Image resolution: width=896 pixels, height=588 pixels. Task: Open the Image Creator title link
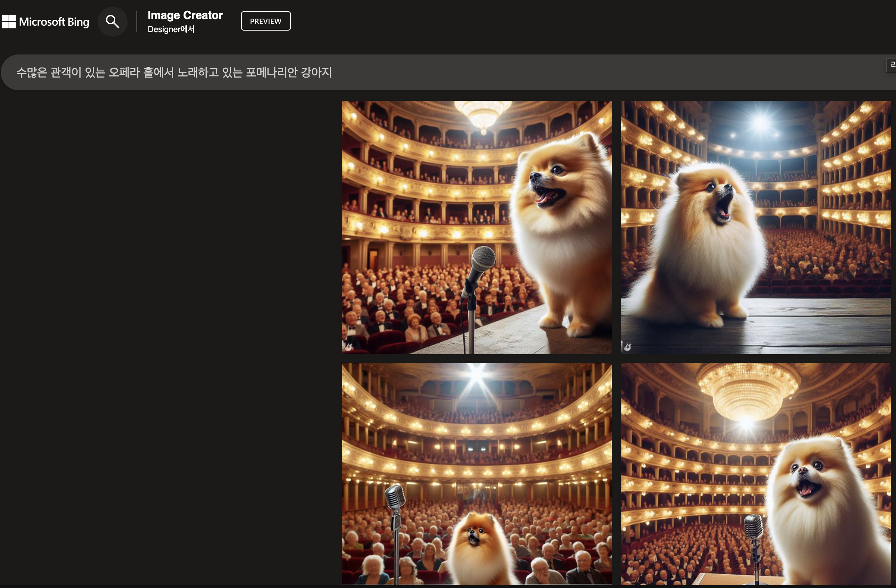click(185, 15)
